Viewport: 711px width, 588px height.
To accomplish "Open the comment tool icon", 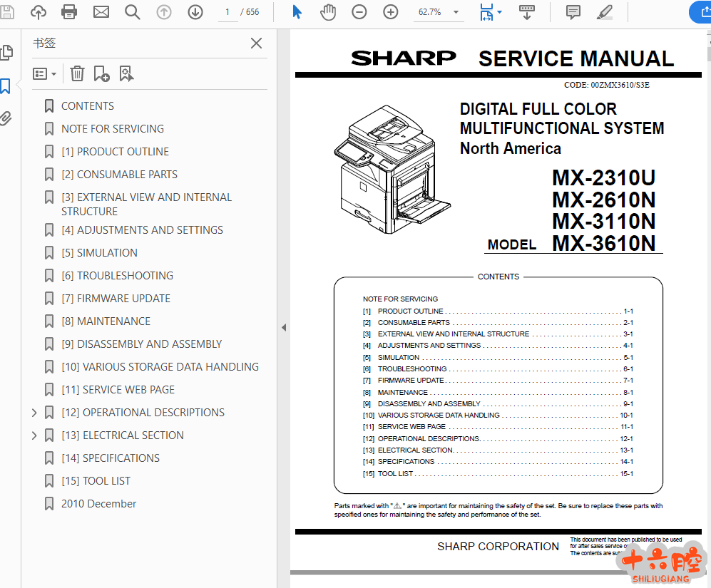I will [573, 12].
